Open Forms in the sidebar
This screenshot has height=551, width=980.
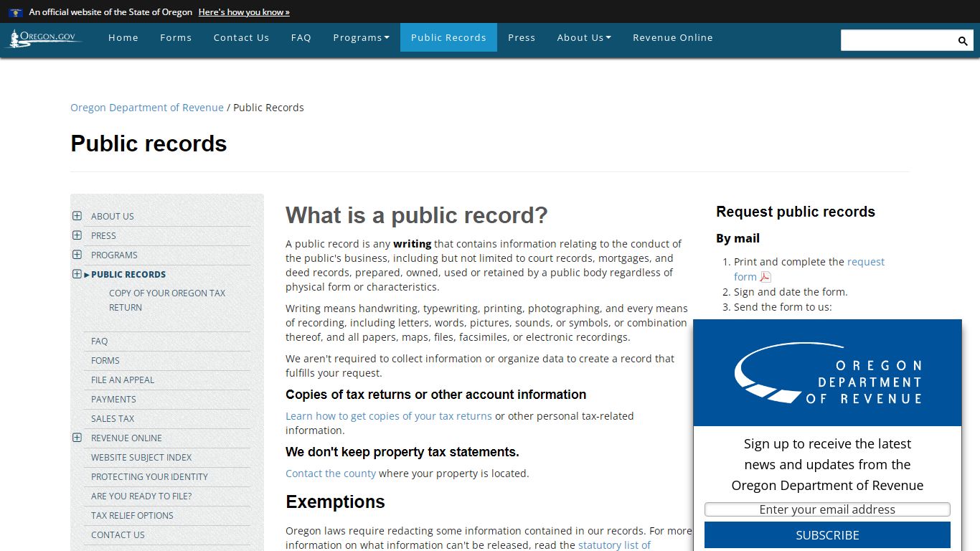105,361
